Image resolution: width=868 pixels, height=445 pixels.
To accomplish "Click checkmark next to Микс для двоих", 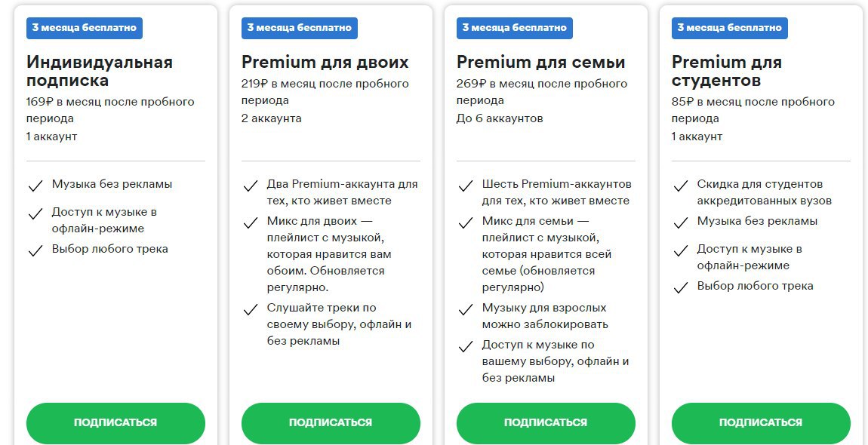I will 251,222.
